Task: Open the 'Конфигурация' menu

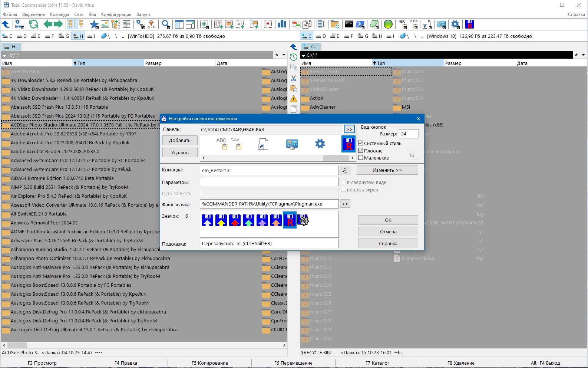Action: point(116,14)
